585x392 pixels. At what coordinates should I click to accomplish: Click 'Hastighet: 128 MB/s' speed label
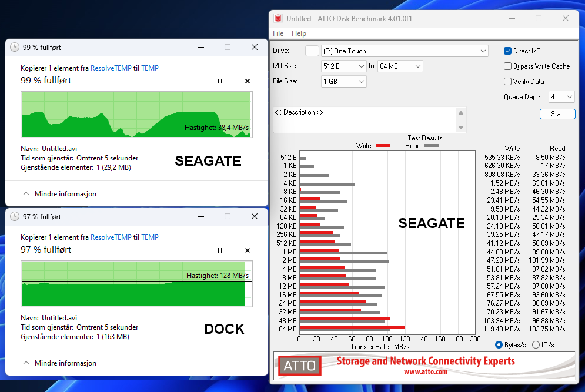(x=218, y=275)
